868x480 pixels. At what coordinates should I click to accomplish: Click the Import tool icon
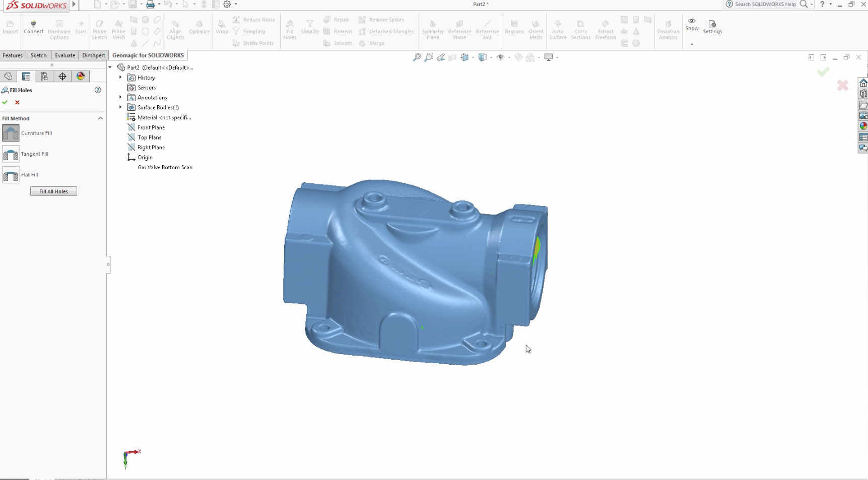[x=10, y=24]
